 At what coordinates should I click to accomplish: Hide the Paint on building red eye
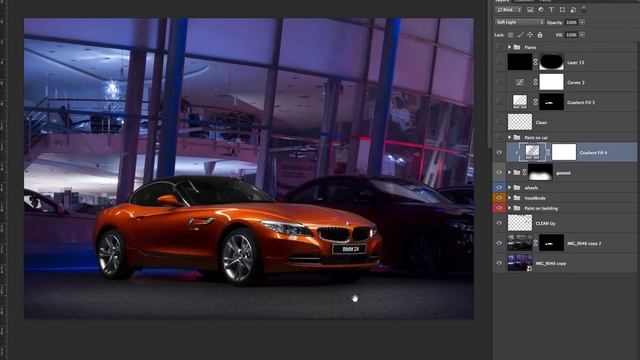499,208
